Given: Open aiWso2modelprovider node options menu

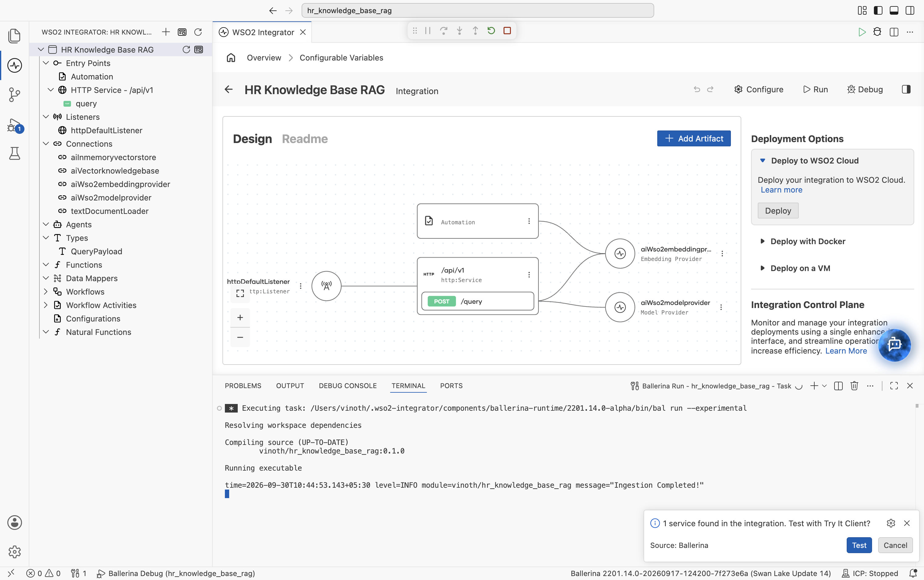Looking at the screenshot, I should 721,307.
